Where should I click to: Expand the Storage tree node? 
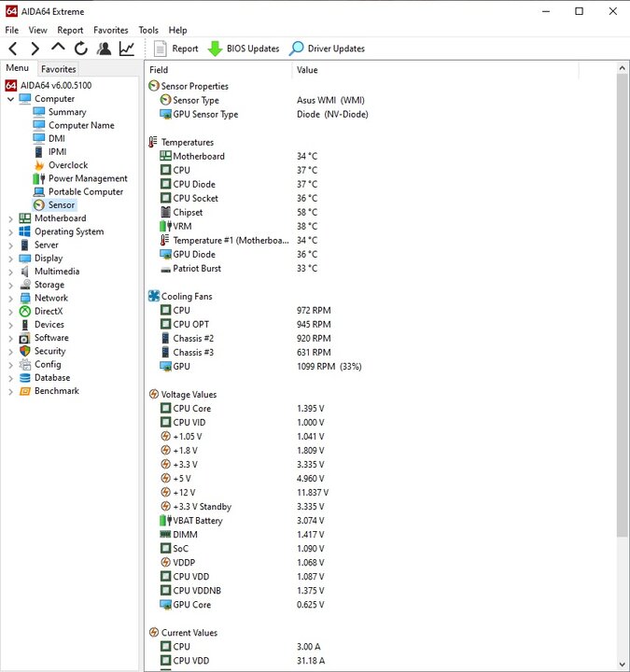click(10, 285)
